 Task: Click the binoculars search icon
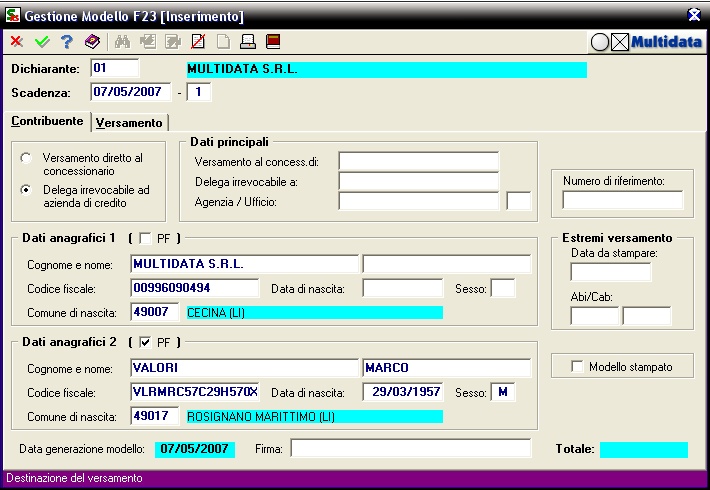[122, 42]
